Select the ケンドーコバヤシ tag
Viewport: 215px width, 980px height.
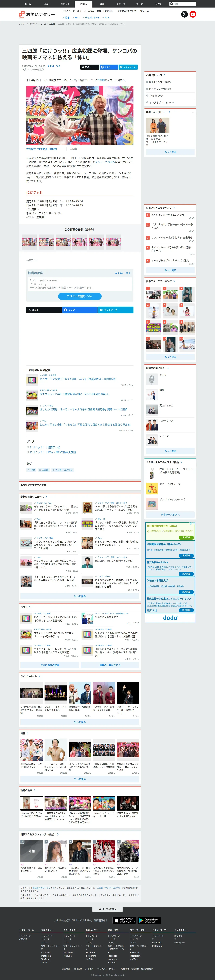[x=63, y=470]
